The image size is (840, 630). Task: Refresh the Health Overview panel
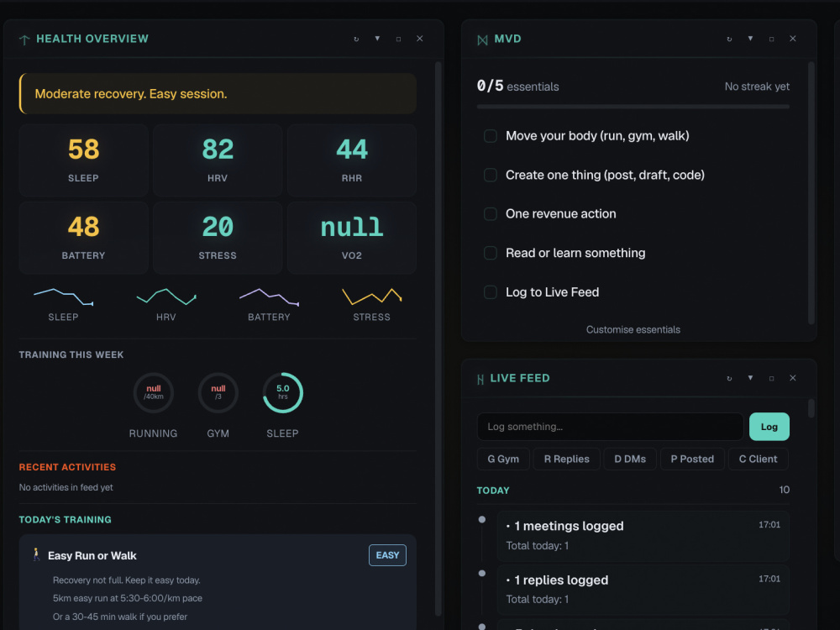356,39
